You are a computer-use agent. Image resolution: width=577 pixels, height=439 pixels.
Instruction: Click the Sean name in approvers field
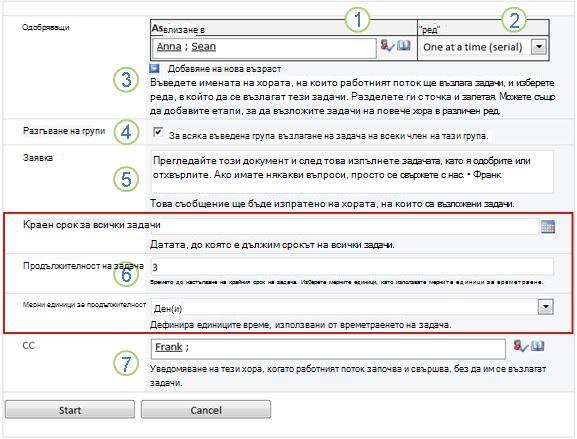click(x=203, y=47)
